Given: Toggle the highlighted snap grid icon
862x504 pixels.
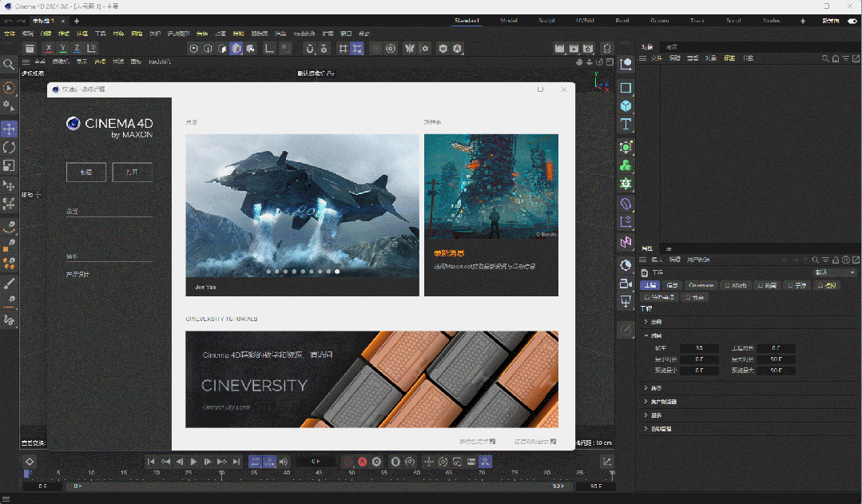Looking at the screenshot, I should pyautogui.click(x=357, y=49).
